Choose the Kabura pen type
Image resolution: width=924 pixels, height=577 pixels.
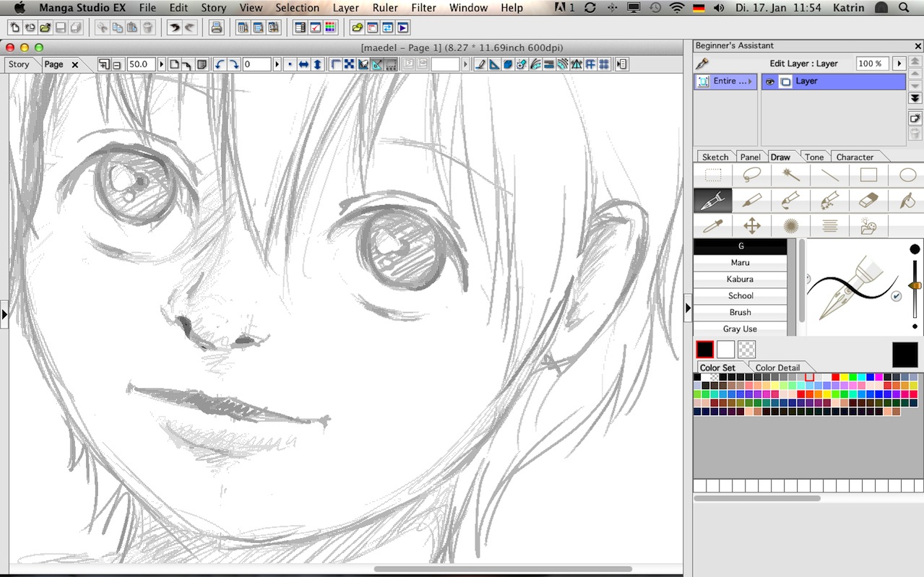[x=740, y=279]
